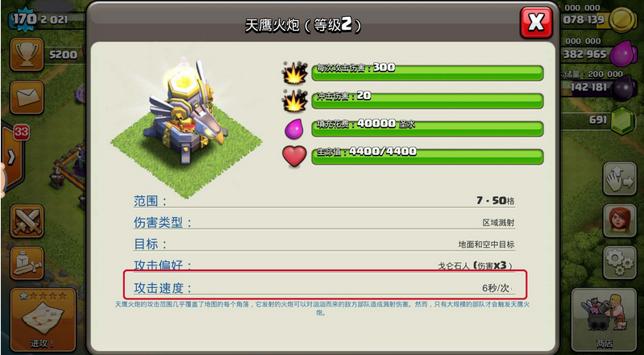Viewport: 644px width, 355px height.
Task: Expand the side panel arrow with 33 badge
Action: pos(12,157)
